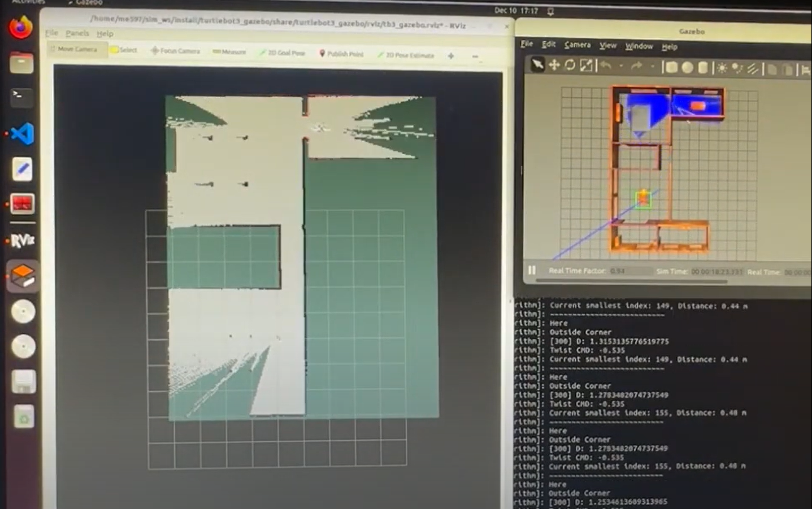Add a directional light in Gazebo
The width and height of the screenshot is (812, 509).
point(753,69)
